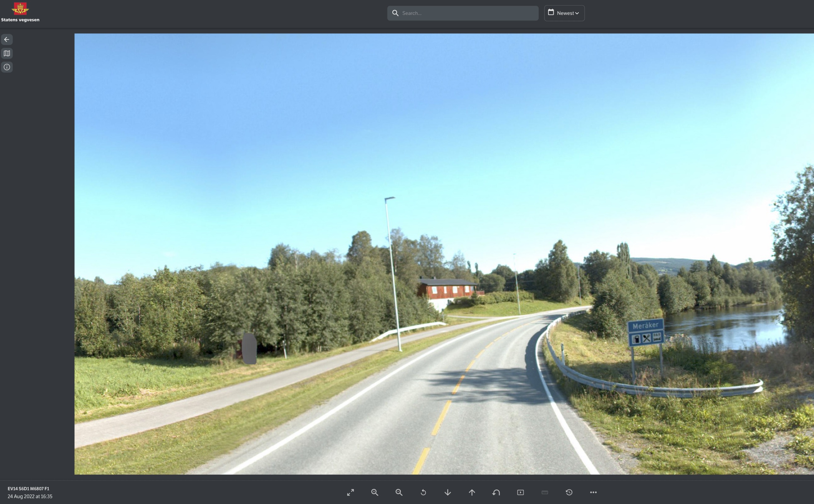Go back using the left arrow button
814x504 pixels.
[7, 40]
